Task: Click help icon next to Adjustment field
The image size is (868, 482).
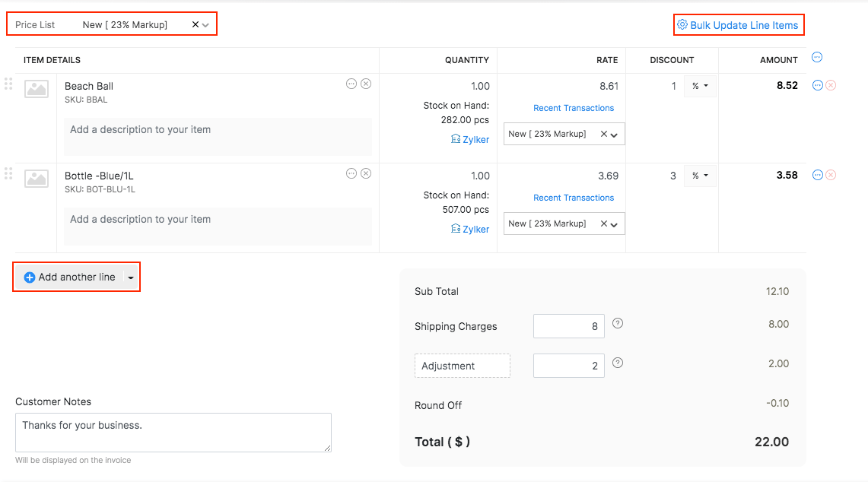Action: [617, 363]
